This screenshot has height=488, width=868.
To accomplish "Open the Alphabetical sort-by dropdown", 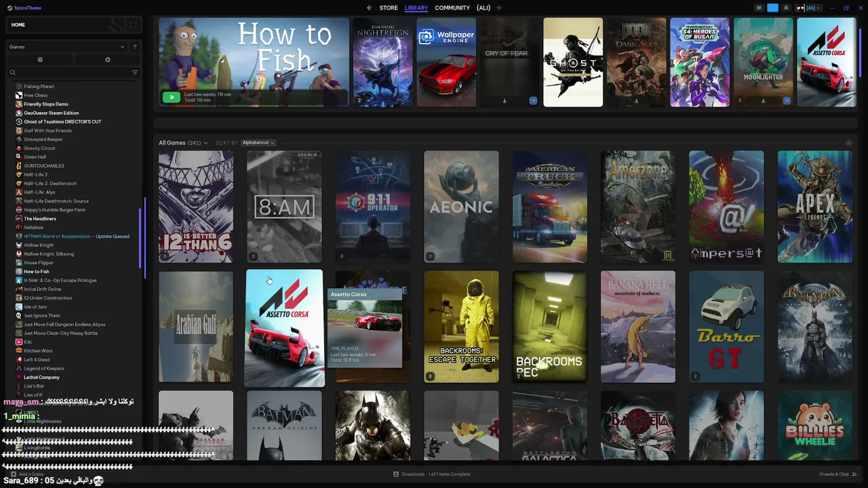I will click(x=258, y=143).
